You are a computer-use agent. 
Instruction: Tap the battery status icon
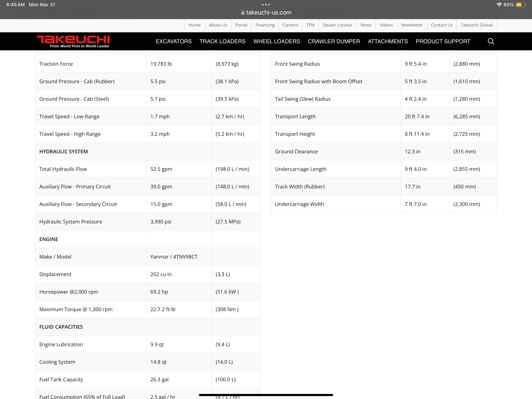pos(521,4)
